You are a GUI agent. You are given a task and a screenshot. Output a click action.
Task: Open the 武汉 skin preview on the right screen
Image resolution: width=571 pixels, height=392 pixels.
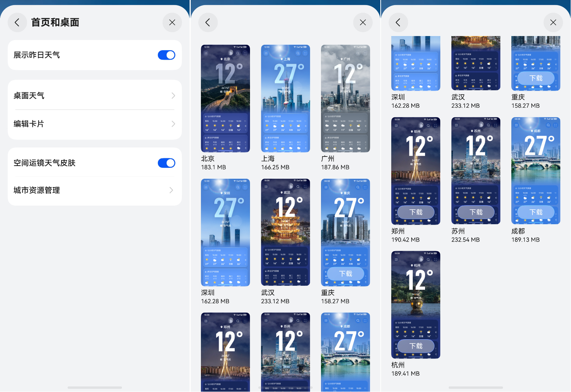476,63
